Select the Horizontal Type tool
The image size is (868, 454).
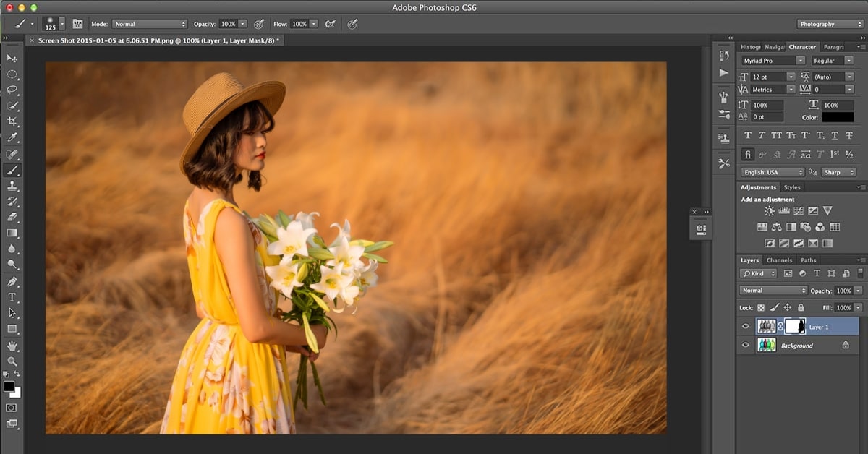pos(12,297)
